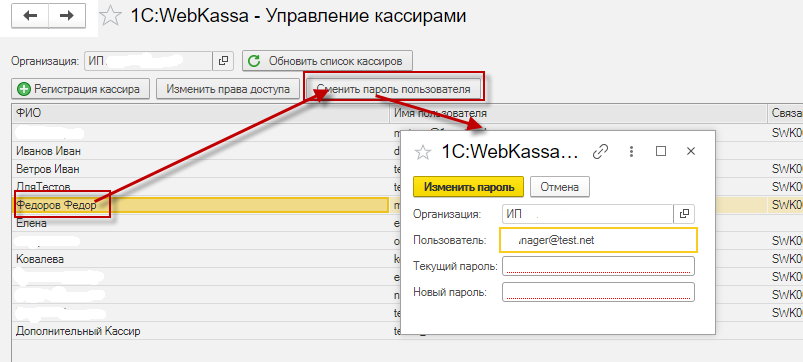Go back with the left arrow button
The image size is (803, 362).
30,16
